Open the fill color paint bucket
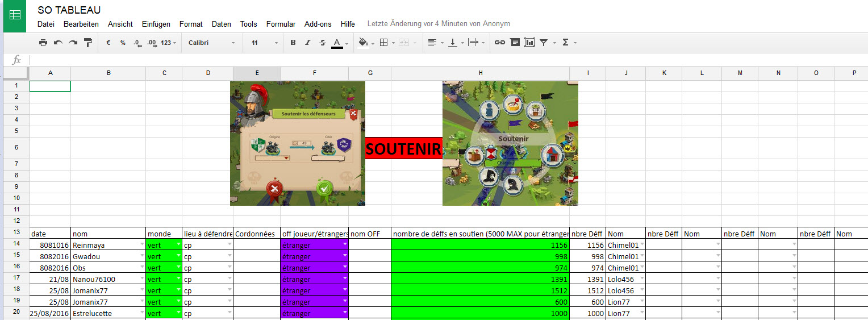Screen dimensions: 868x320 pyautogui.click(x=364, y=43)
